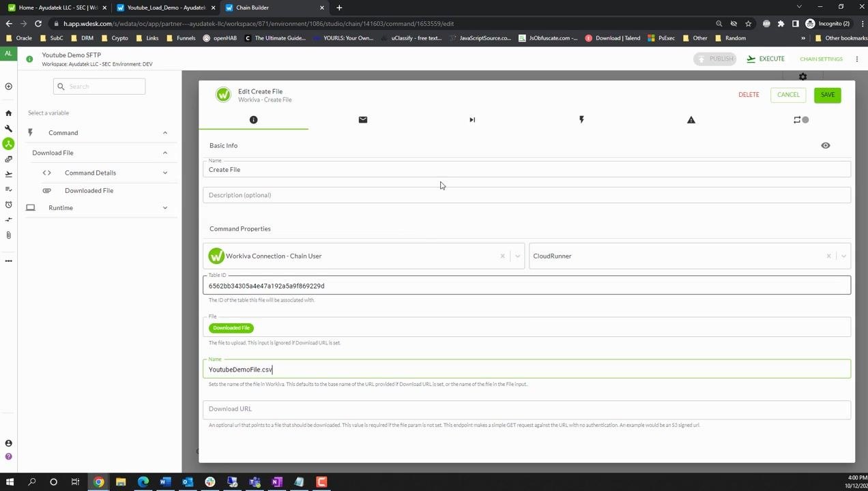Click the swap arrows icon in sidebar
The image size is (868, 491).
click(x=8, y=220)
